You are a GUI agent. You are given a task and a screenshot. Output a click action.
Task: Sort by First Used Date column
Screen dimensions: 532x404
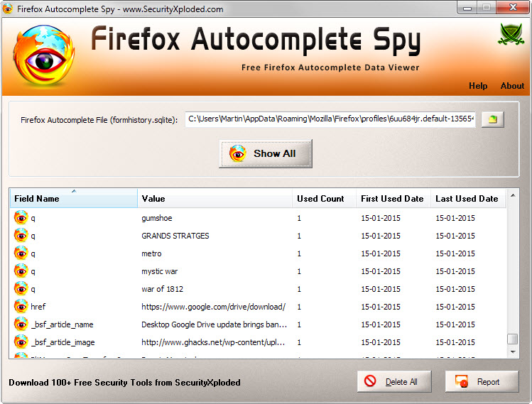[x=393, y=198]
